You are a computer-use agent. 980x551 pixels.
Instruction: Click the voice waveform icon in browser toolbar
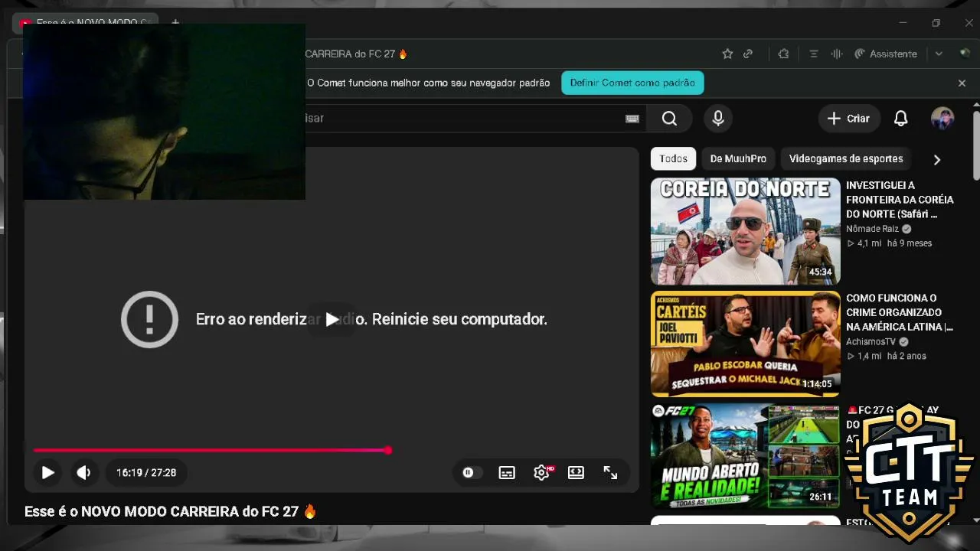(x=837, y=54)
